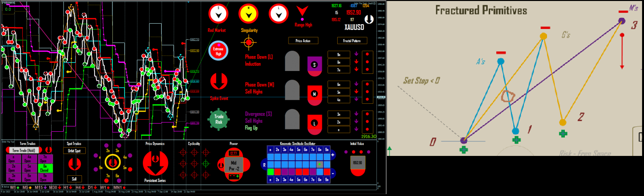Click the green cell in the oscillator grid
The width and height of the screenshot is (644, 196).
(271, 172)
